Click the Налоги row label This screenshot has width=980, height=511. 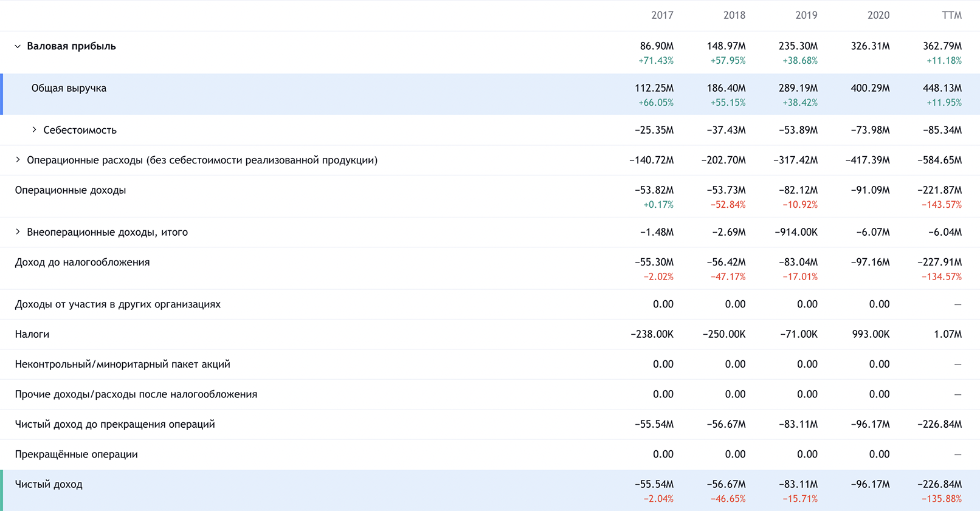tap(32, 334)
